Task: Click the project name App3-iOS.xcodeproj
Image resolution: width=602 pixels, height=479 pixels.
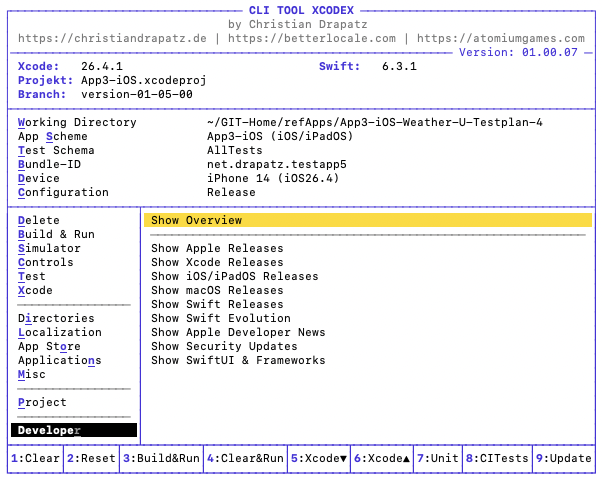Action: pyautogui.click(x=144, y=80)
